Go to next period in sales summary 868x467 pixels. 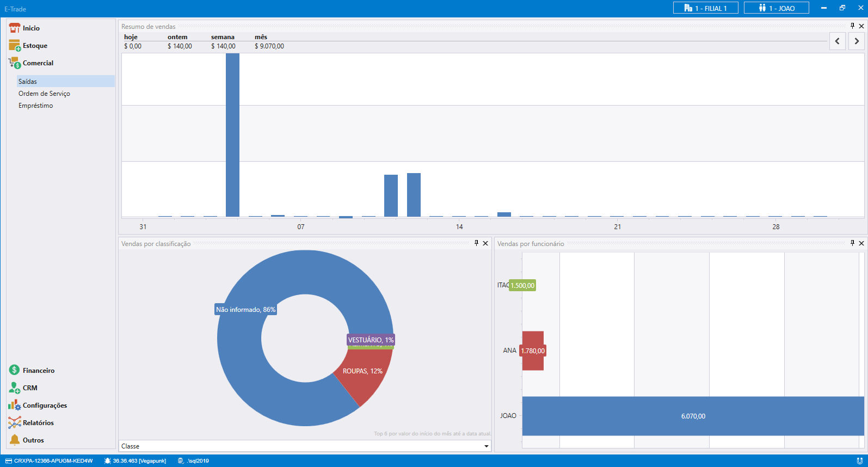point(856,41)
